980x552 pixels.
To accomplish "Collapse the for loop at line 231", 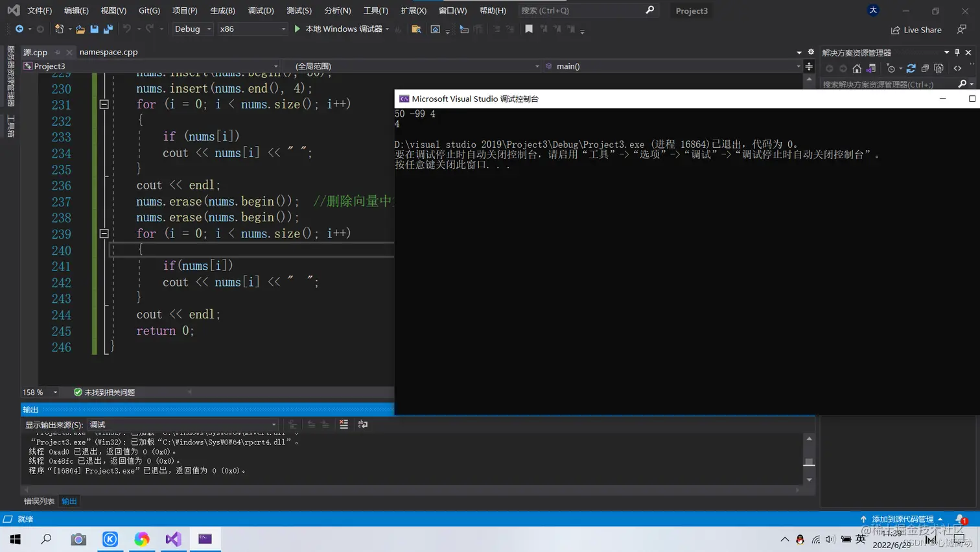I will click(104, 104).
